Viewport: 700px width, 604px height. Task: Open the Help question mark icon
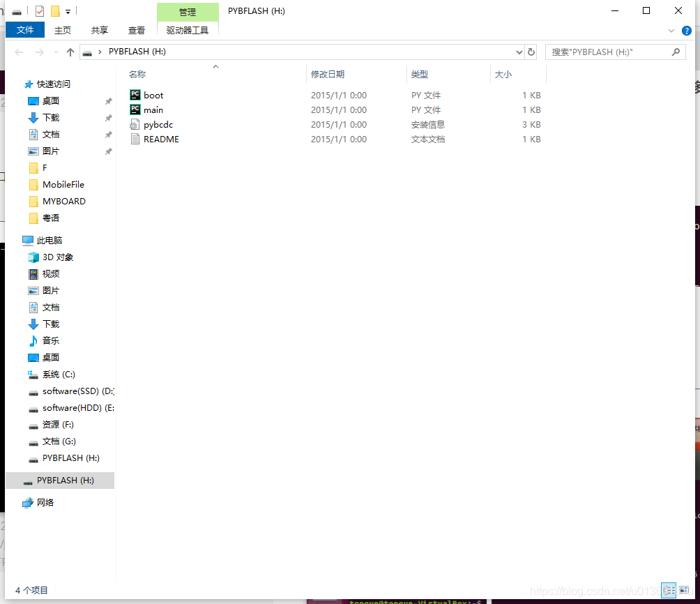(687, 31)
